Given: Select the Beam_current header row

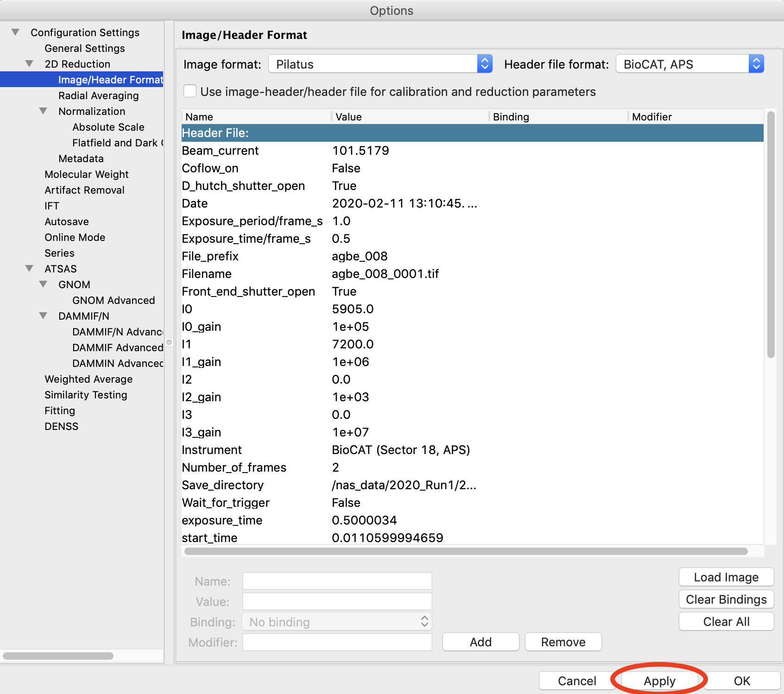Looking at the screenshot, I should (x=472, y=151).
